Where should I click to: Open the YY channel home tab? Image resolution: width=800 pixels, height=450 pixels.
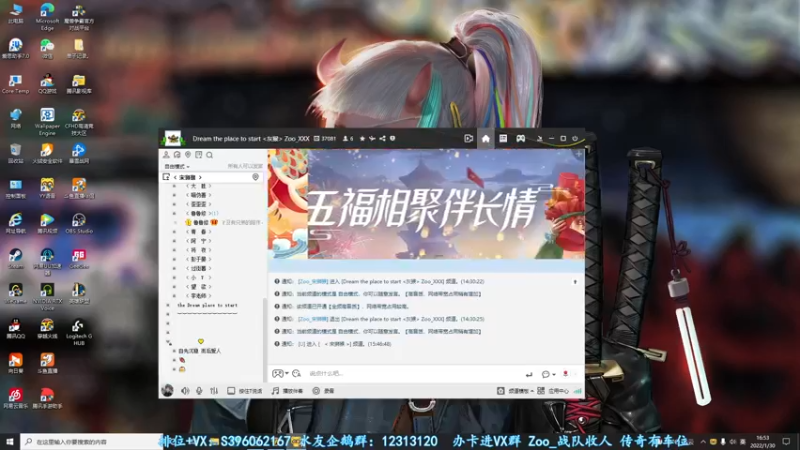pyautogui.click(x=485, y=138)
